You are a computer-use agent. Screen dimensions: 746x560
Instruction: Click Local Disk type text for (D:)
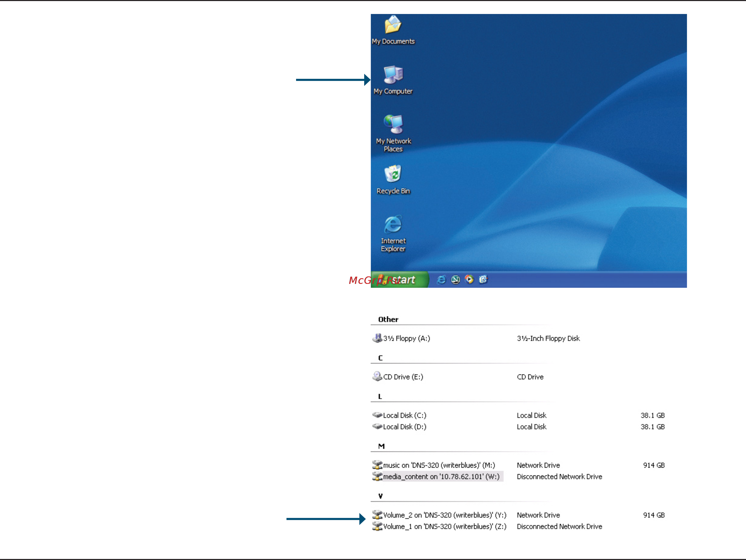(x=532, y=427)
